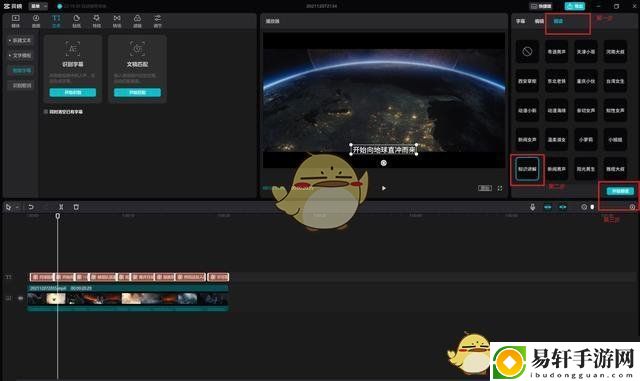Viewport: 640px width, 381px height.
Task: Select the Stickers icon in the top toolbar
Action: [x=76, y=21]
